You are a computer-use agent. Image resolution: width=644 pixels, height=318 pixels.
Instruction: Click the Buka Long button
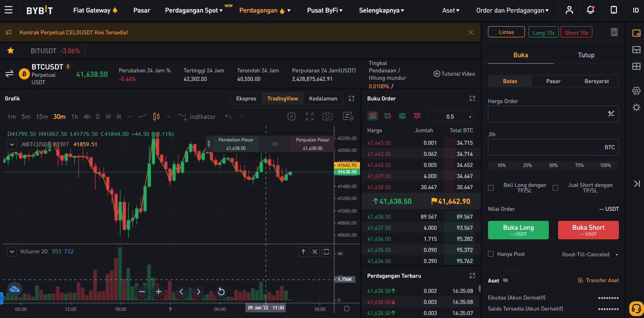coord(518,230)
